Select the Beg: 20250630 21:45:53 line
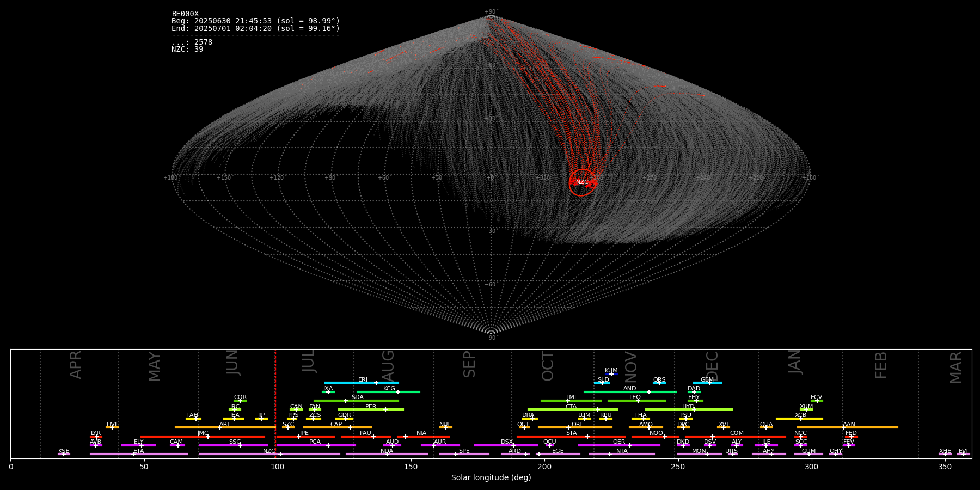The width and height of the screenshot is (980, 490). [255, 21]
